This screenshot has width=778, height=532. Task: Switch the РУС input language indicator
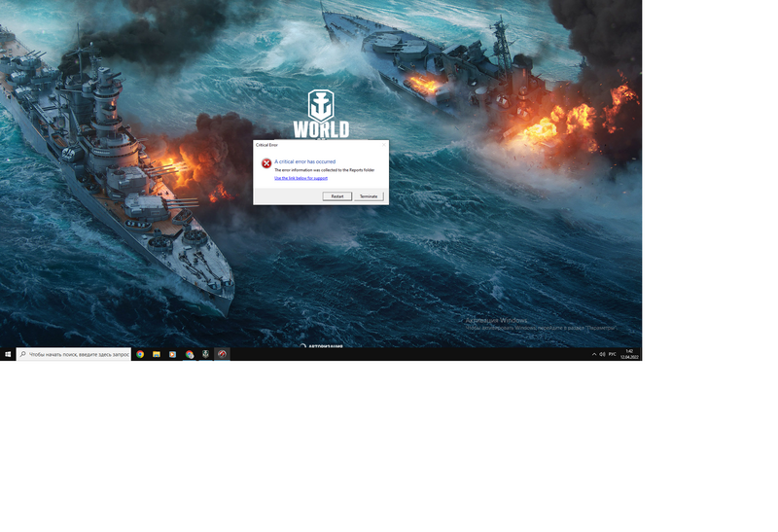click(613, 354)
